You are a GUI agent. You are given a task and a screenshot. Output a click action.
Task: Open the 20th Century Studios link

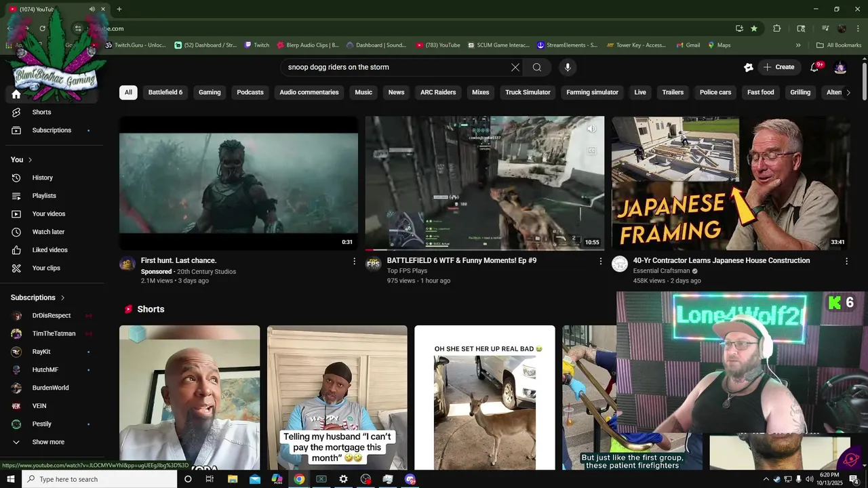(207, 272)
